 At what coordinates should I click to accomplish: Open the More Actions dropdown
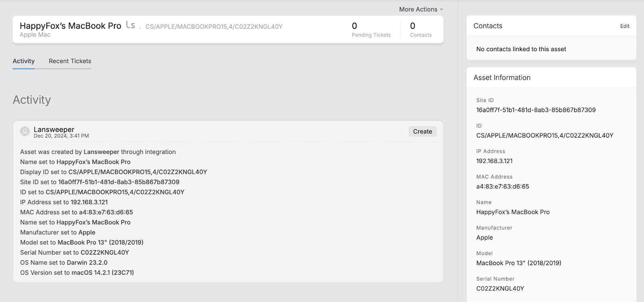tap(421, 9)
